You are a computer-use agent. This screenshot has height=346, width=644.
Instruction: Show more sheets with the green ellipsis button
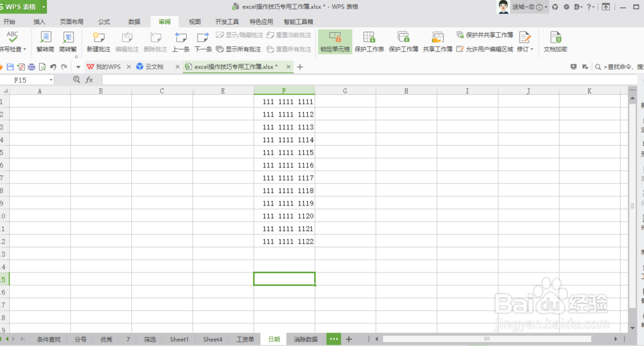(x=334, y=339)
